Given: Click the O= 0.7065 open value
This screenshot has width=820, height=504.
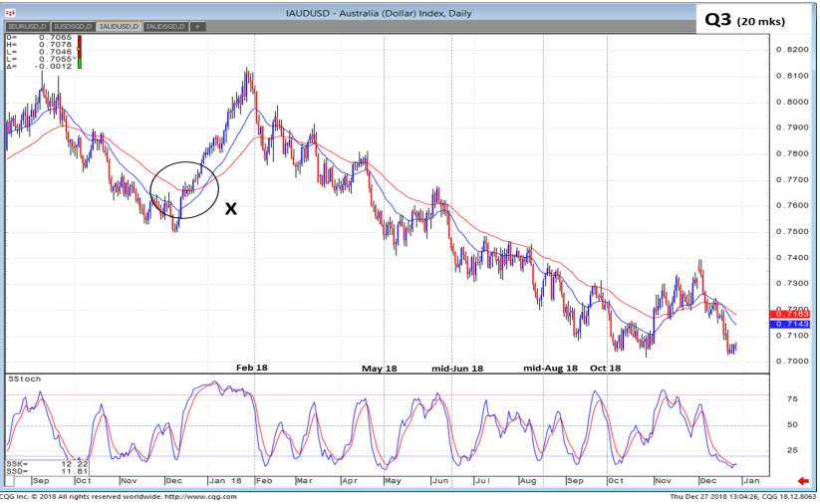Looking at the screenshot, I should (x=39, y=38).
